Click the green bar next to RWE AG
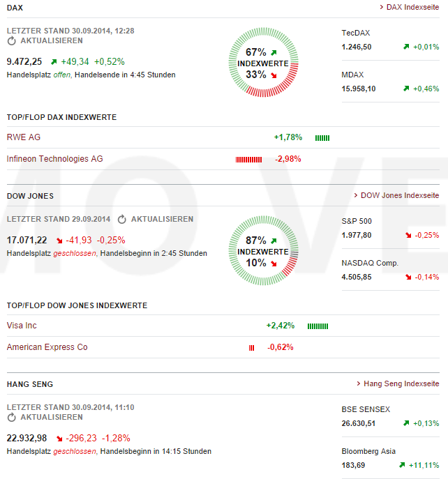The height and width of the screenshot is (479, 448). click(x=322, y=138)
